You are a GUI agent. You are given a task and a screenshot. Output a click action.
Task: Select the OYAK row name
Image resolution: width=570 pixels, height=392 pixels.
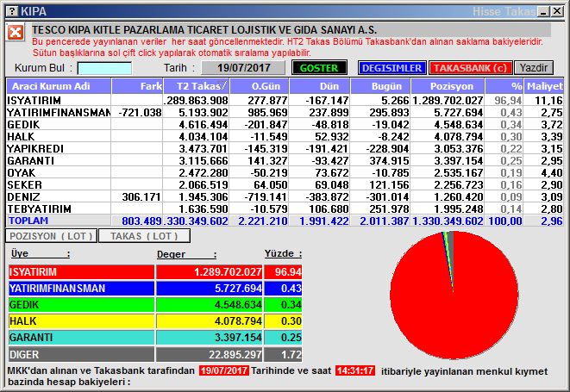click(x=21, y=172)
